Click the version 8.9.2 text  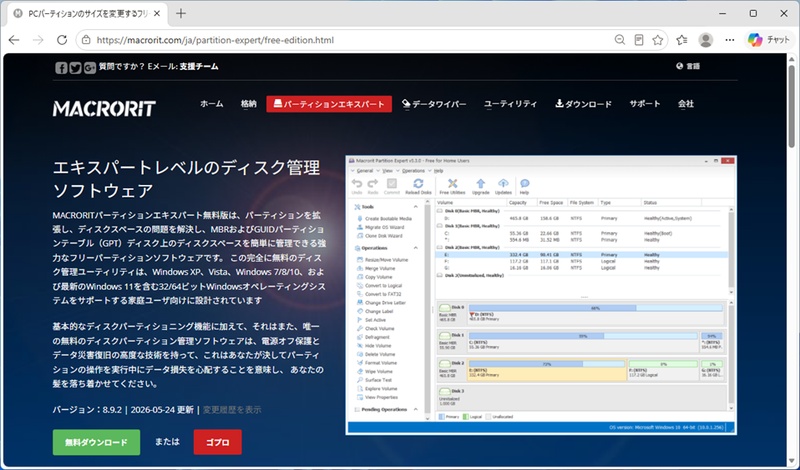pyautogui.click(x=87, y=409)
